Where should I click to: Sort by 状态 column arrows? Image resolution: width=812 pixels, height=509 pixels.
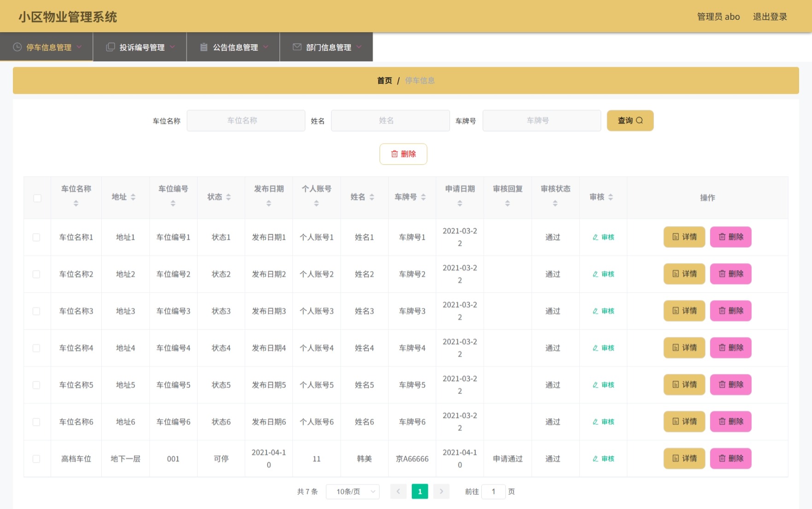228,197
